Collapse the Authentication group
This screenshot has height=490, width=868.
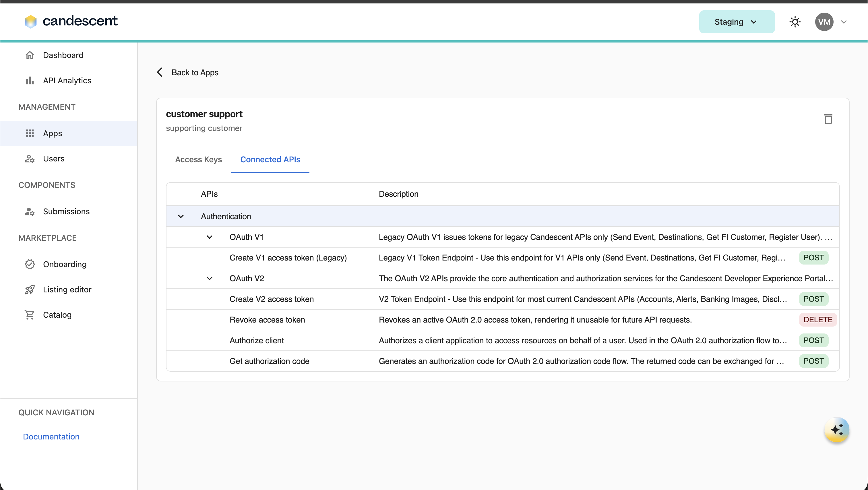tap(181, 216)
